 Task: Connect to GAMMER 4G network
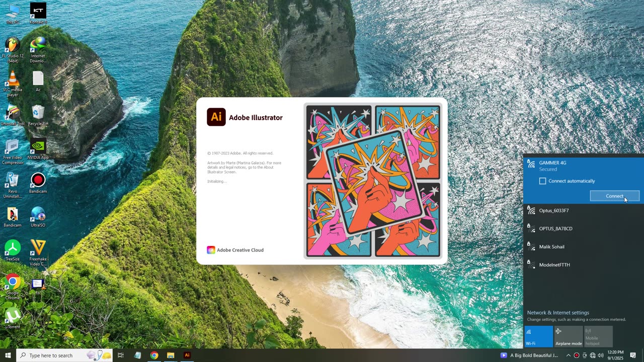(615, 196)
